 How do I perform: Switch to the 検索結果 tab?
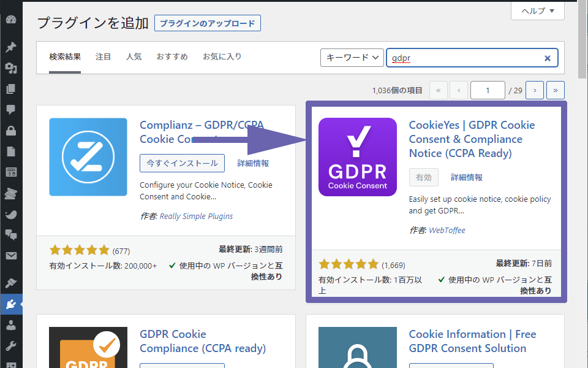[x=65, y=56]
